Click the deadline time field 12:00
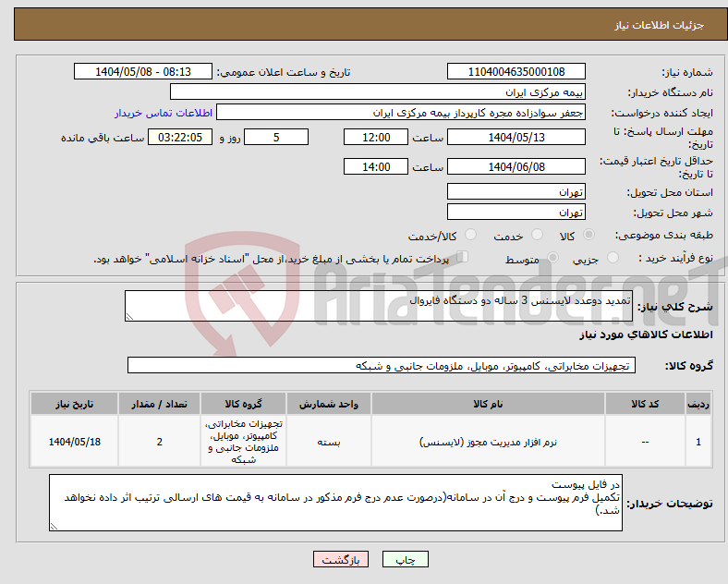 (376, 137)
